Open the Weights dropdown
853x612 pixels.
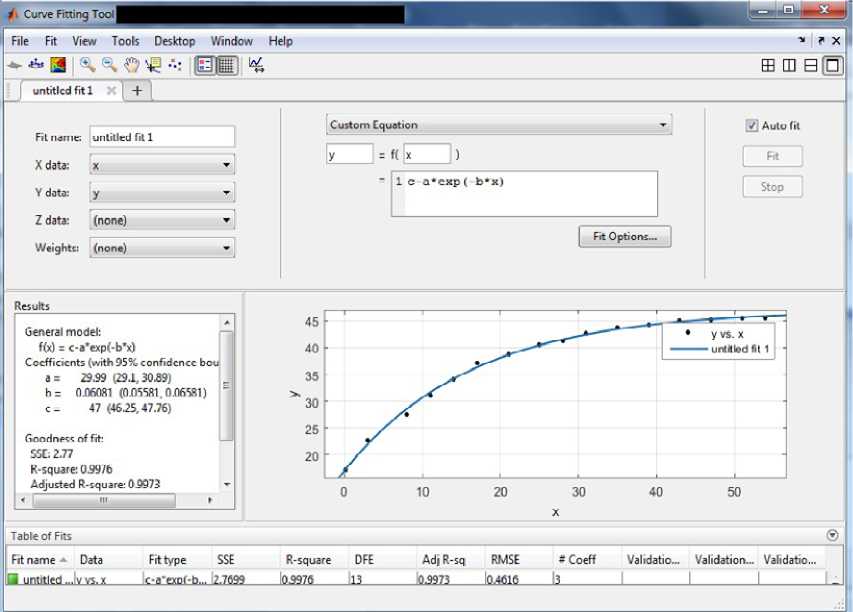point(162,247)
